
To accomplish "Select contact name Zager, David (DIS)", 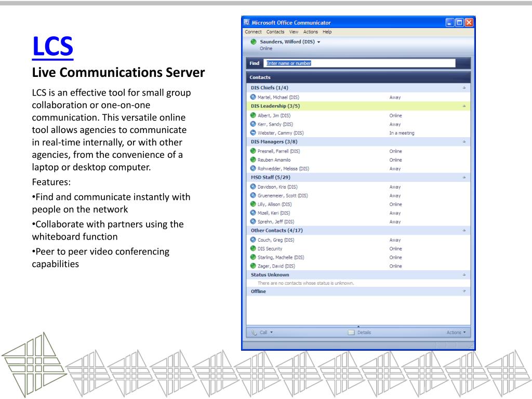I will 276,267.
